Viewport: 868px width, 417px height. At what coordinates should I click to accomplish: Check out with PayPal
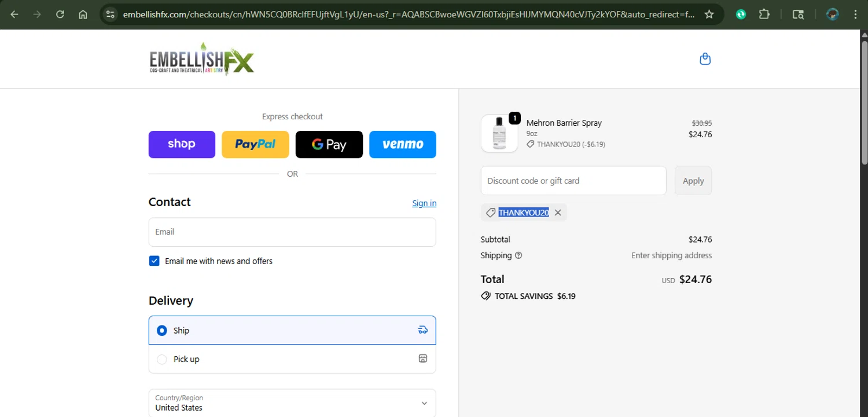255,144
